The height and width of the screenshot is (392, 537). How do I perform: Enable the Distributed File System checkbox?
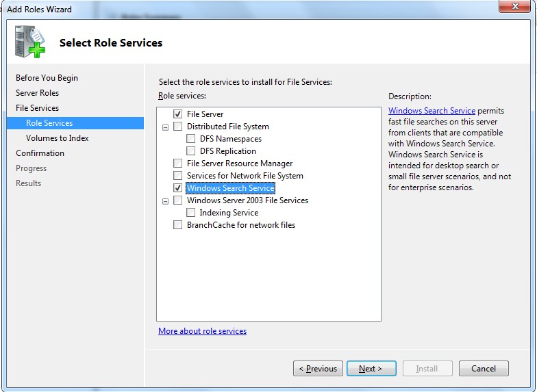coord(178,126)
